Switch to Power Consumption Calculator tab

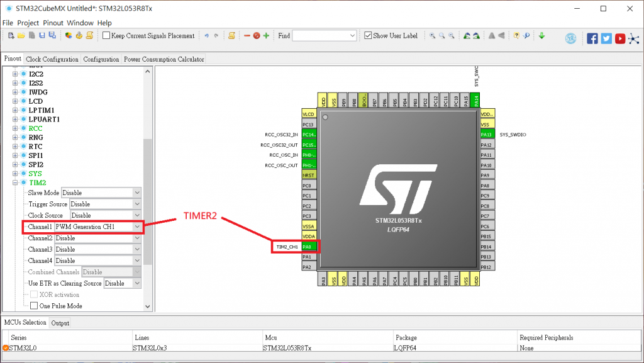tap(164, 59)
